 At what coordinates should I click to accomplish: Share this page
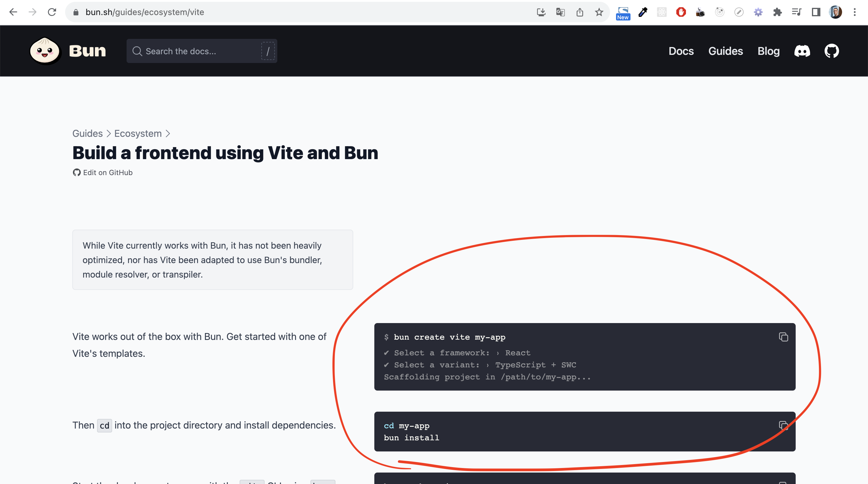pos(580,12)
